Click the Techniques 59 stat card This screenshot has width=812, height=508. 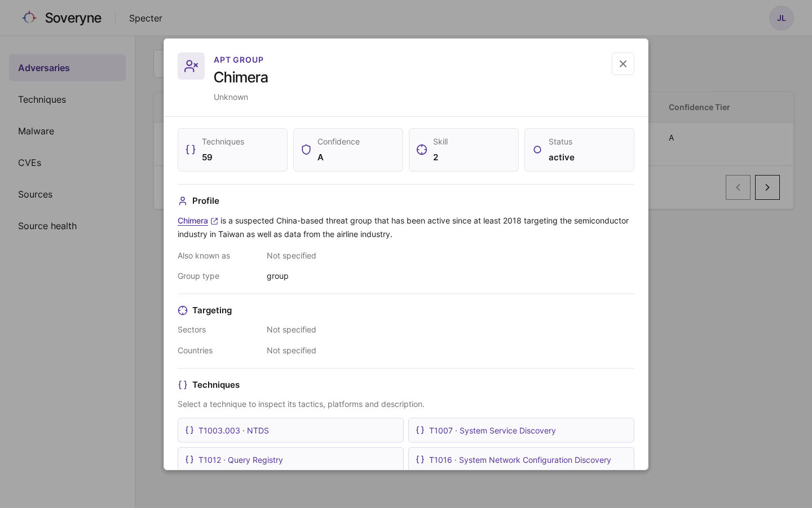point(232,150)
